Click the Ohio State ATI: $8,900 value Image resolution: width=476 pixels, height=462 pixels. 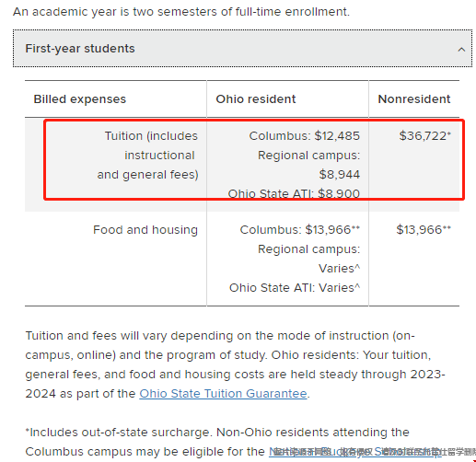[x=294, y=193]
